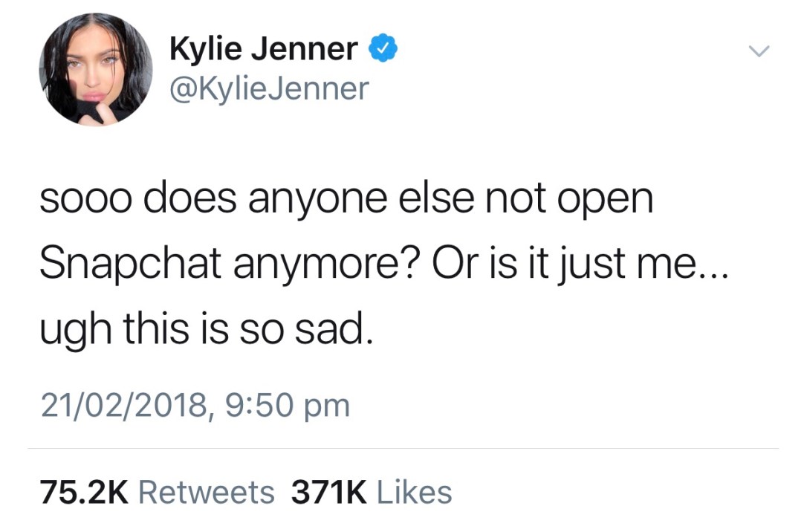Open Kylie Jenner's profile picture
Image resolution: width=807 pixels, height=532 pixels.
point(95,70)
